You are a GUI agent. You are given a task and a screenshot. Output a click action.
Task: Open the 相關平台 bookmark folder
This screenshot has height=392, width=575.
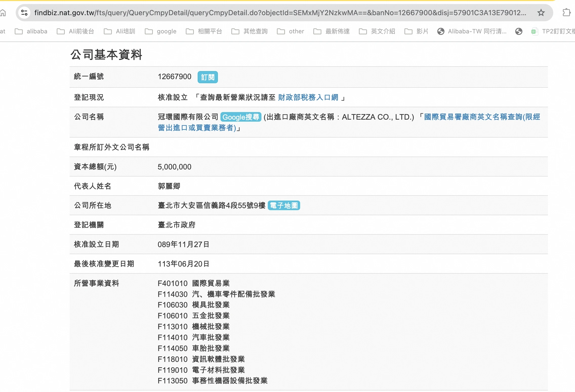tap(204, 31)
